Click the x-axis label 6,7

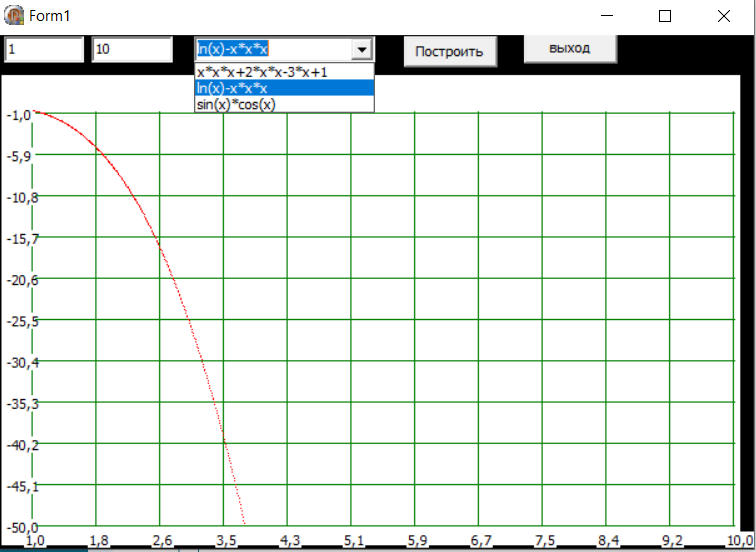[x=481, y=540]
